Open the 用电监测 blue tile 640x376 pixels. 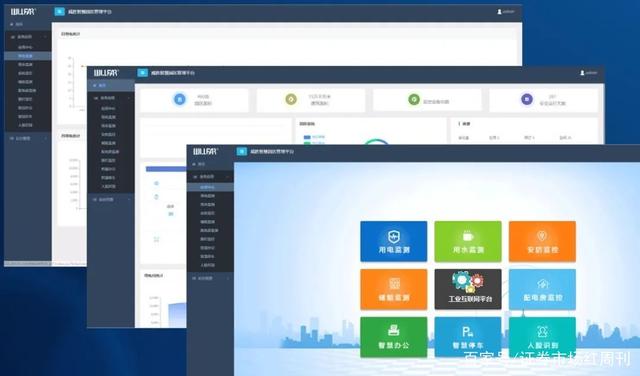coord(393,241)
